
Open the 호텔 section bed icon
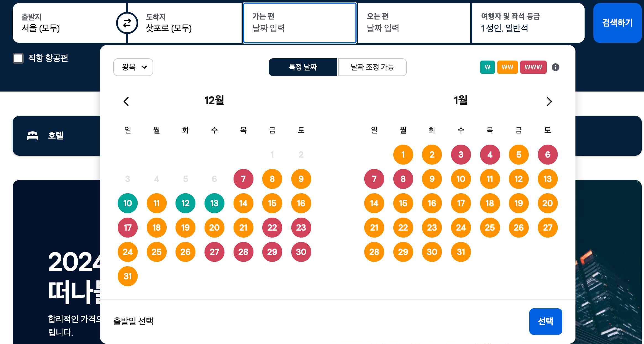point(32,136)
